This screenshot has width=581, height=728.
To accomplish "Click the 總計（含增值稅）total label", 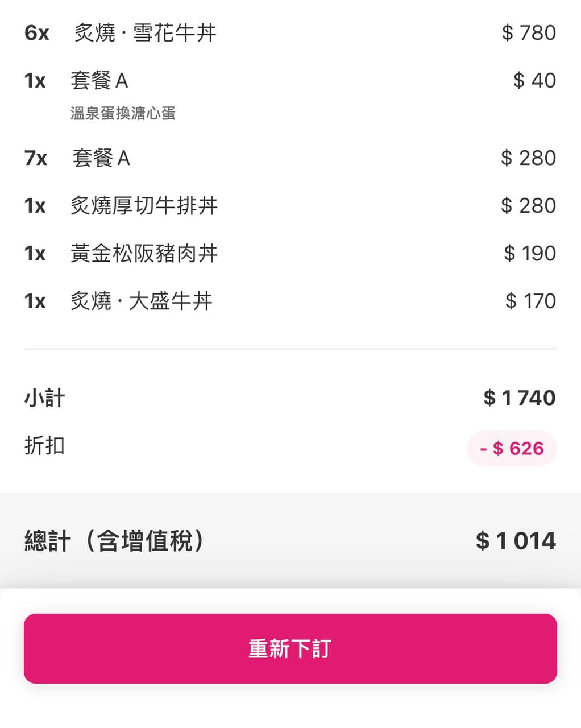I will pos(114,540).
